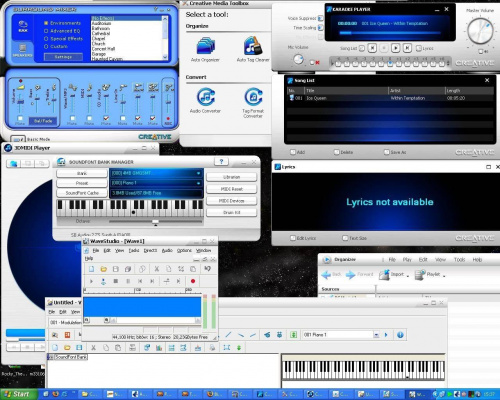Open the Bank dropdown in SoundFont Bank Manager
The width and height of the screenshot is (500, 400).
coord(198,173)
